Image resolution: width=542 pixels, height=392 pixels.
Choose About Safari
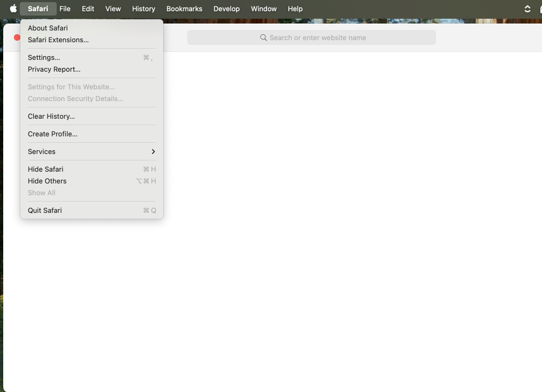click(x=91, y=28)
